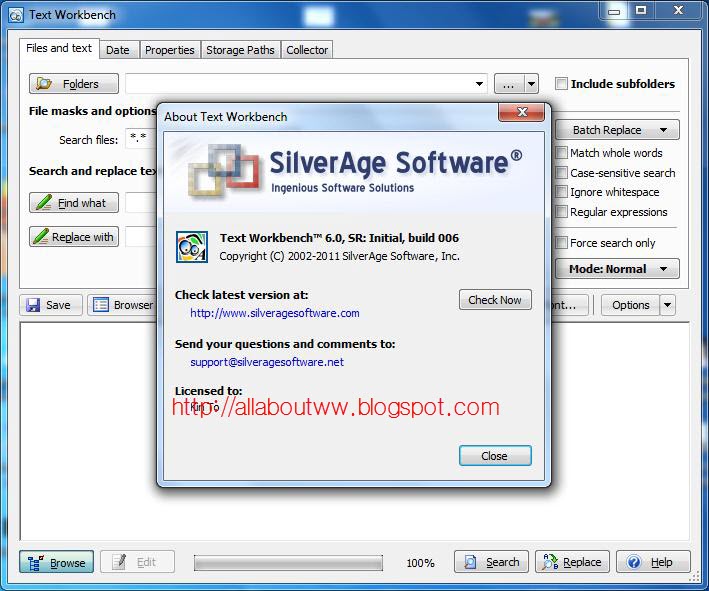Click the Text Workbench title bar icon
Screen dimensions: 709x591
pyautogui.click(x=16, y=15)
